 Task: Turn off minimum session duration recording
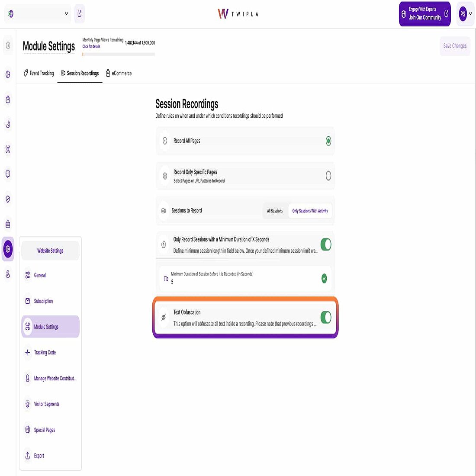(x=325, y=244)
